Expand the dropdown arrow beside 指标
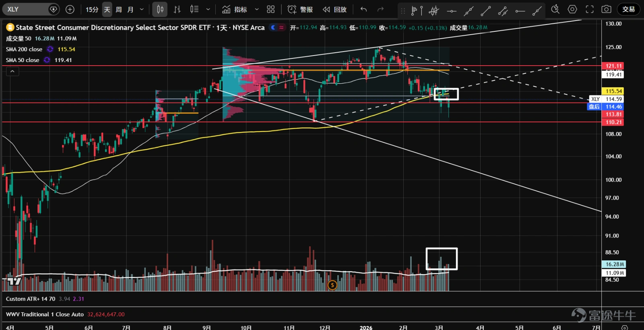Screen dimensions: 644x330 (x=257, y=9)
